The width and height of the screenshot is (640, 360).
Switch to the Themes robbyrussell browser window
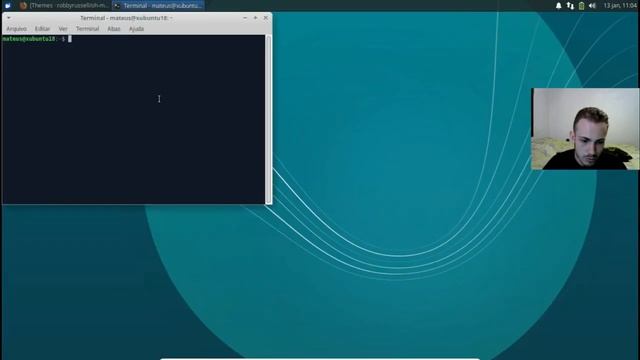64,6
